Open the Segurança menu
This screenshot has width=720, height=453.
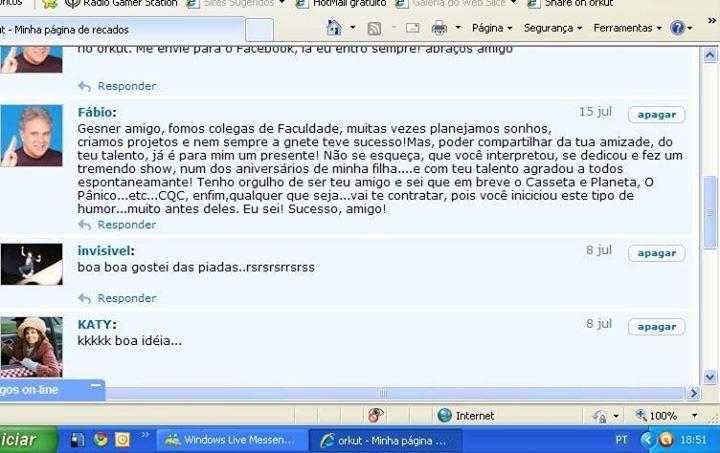[x=553, y=28]
